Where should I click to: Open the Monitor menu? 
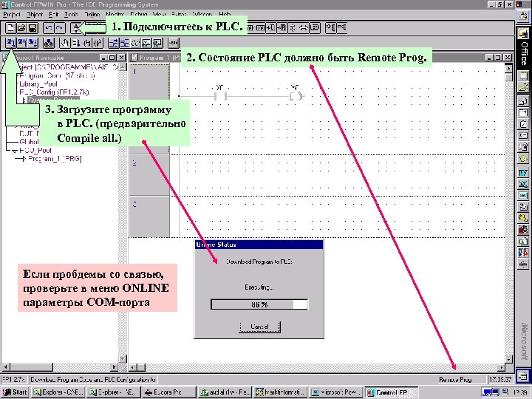115,14
